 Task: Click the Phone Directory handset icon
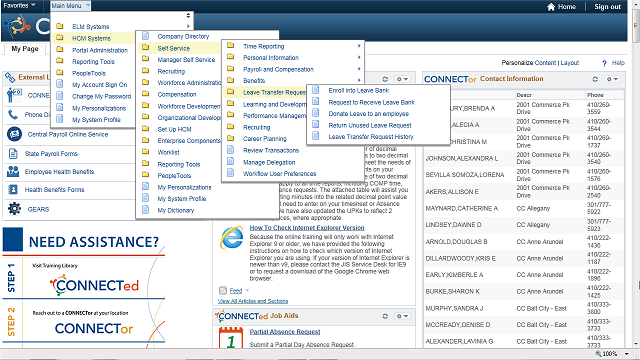13,115
